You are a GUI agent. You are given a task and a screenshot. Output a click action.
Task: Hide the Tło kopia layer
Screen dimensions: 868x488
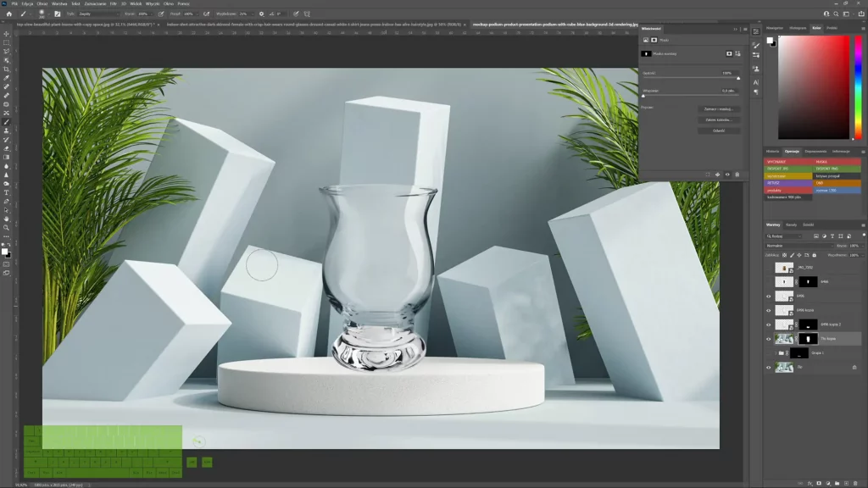(x=768, y=339)
